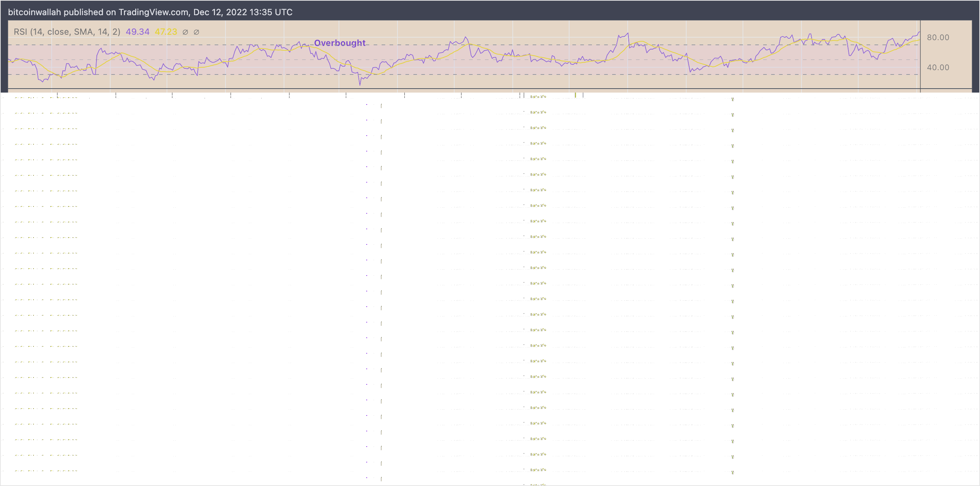Click the Overbought label on chart
Image resolution: width=980 pixels, height=486 pixels.
[x=340, y=43]
